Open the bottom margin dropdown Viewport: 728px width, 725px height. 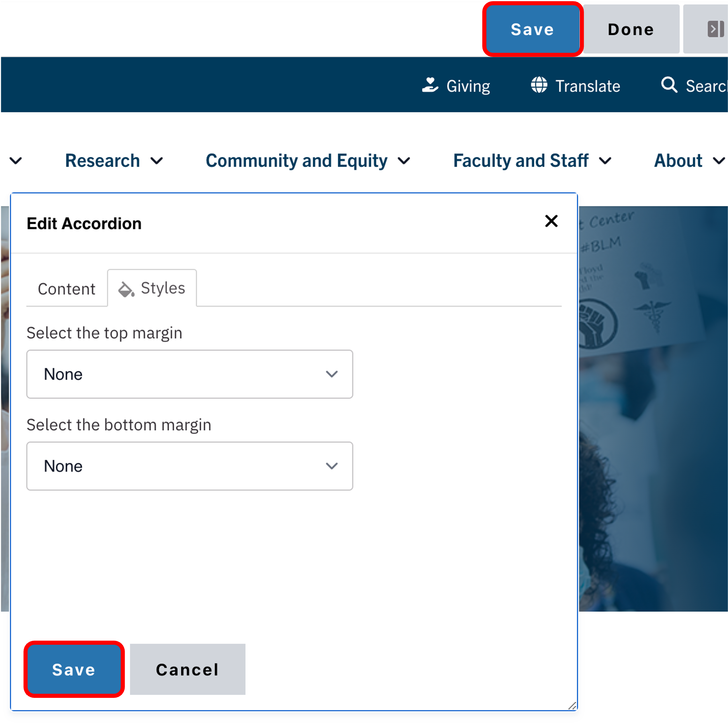click(190, 466)
